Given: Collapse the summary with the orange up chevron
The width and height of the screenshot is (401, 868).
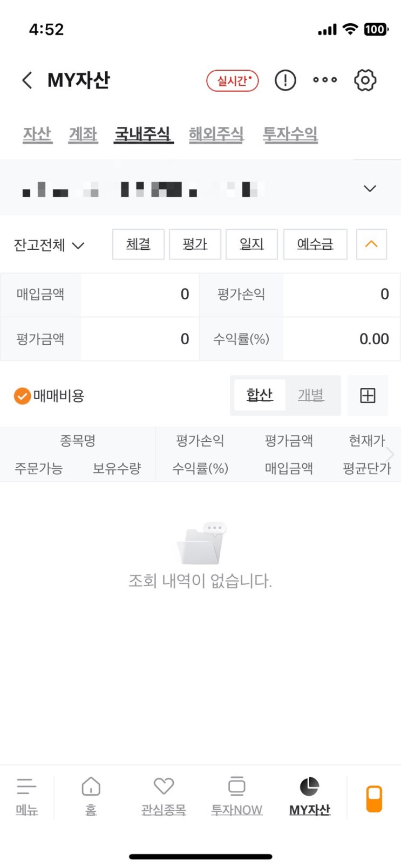Looking at the screenshot, I should pyautogui.click(x=371, y=244).
